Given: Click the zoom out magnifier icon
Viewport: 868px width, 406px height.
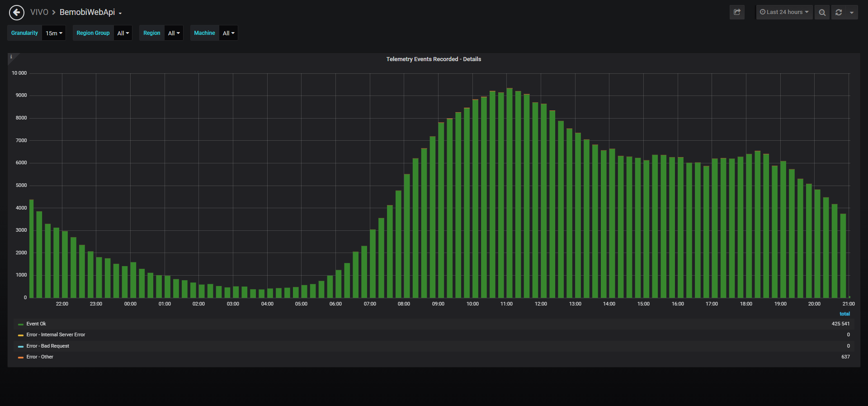Looking at the screenshot, I should click(822, 12).
